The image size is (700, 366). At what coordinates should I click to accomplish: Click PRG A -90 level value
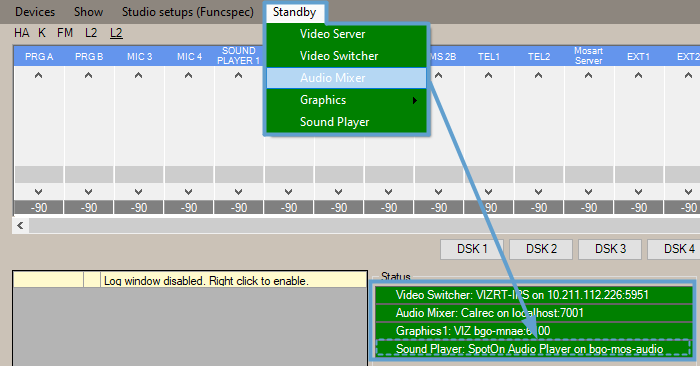pos(39,208)
